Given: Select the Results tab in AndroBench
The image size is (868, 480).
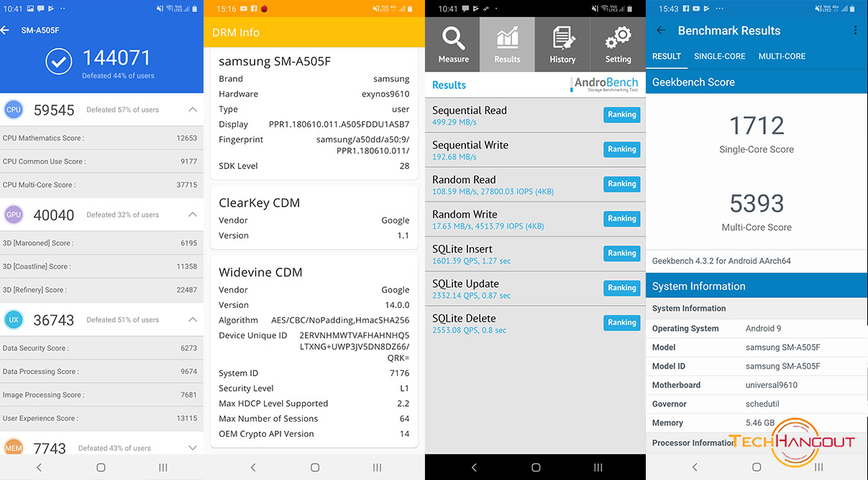Looking at the screenshot, I should 508,44.
